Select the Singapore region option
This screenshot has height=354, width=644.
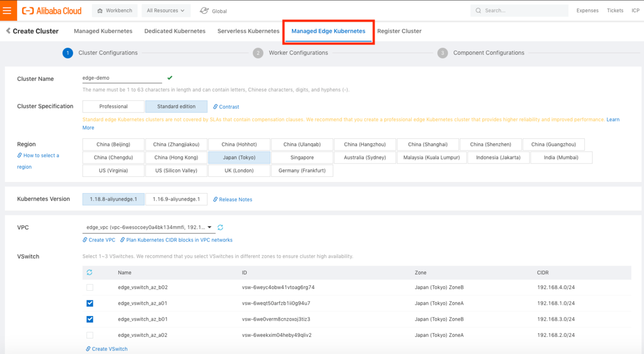pos(302,158)
